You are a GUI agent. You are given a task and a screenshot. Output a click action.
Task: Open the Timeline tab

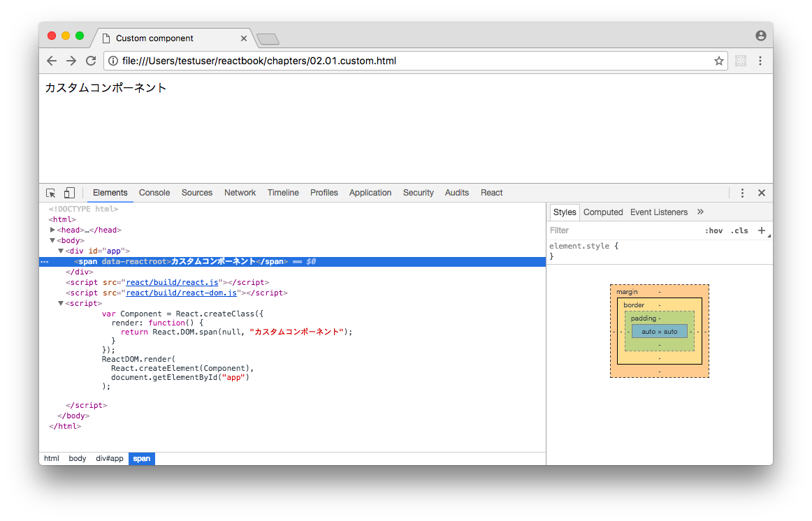pos(283,193)
